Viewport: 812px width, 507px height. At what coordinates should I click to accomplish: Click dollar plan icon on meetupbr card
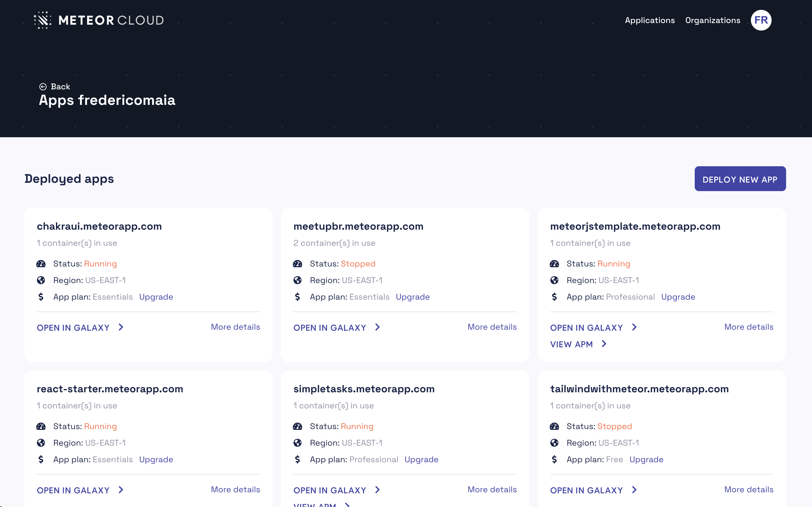pyautogui.click(x=297, y=297)
